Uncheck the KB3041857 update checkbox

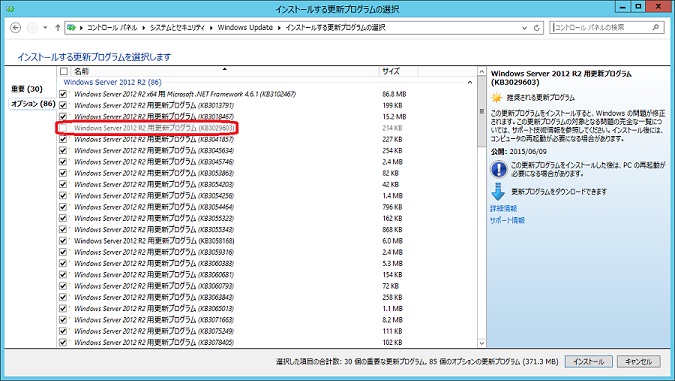tap(63, 139)
